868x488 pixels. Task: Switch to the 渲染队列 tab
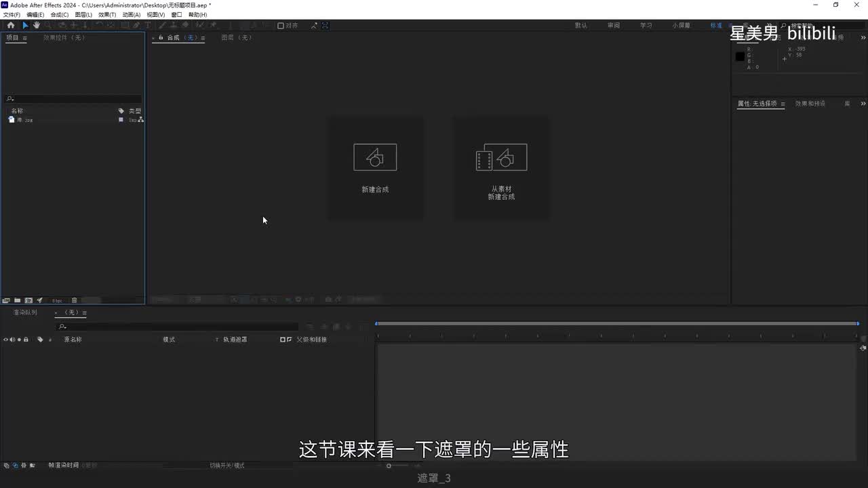(x=25, y=312)
